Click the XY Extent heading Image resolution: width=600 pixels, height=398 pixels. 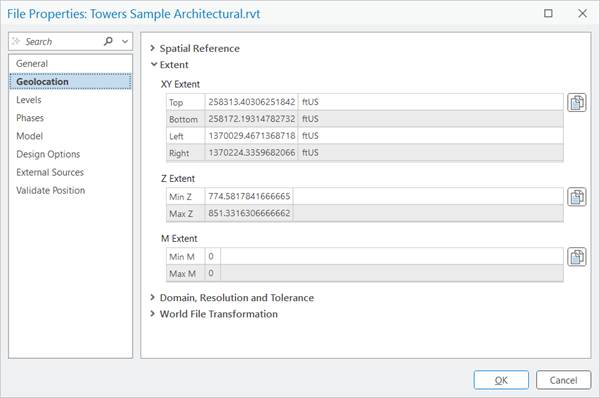click(180, 84)
